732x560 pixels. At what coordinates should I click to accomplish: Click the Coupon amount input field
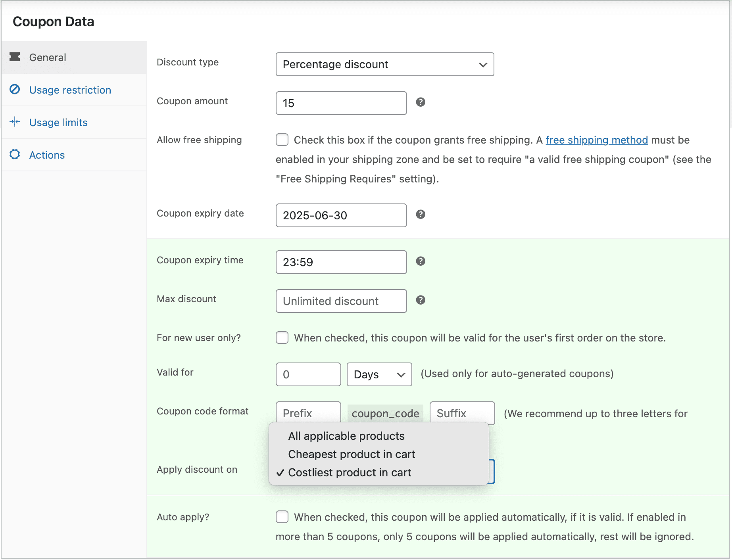(x=341, y=103)
